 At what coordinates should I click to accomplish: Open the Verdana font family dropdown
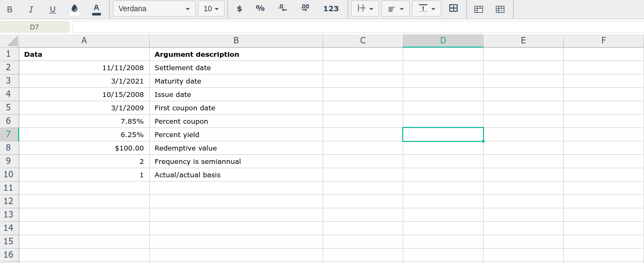[154, 9]
